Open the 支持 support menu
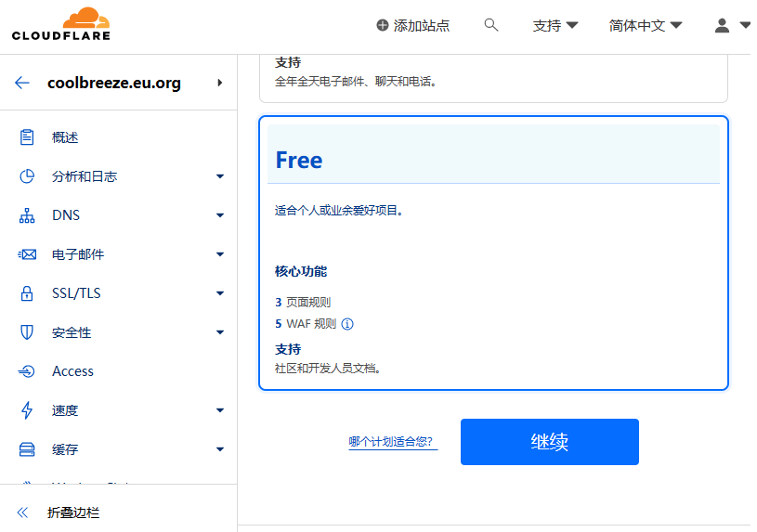Image resolution: width=757 pixels, height=532 pixels. [x=555, y=26]
